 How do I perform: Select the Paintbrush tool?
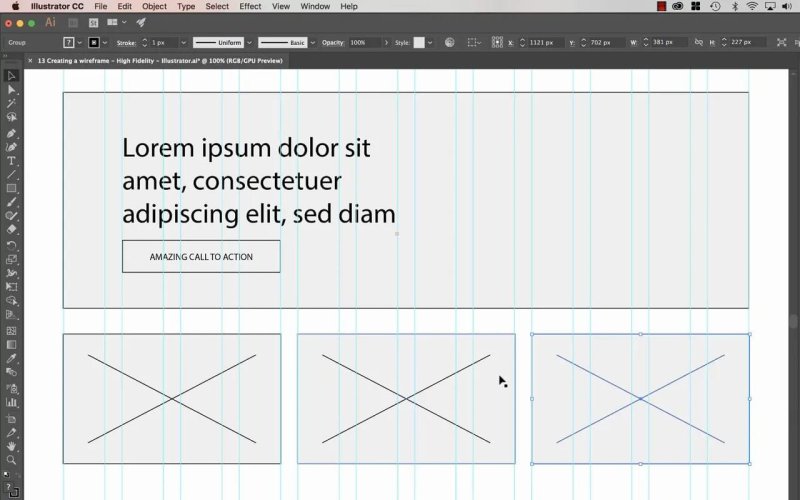[11, 202]
